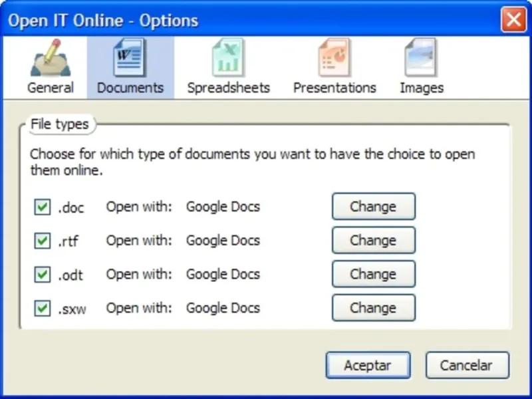Screen dimensions: 532x399
Task: Go to the Presentations tab label
Action: click(x=334, y=88)
